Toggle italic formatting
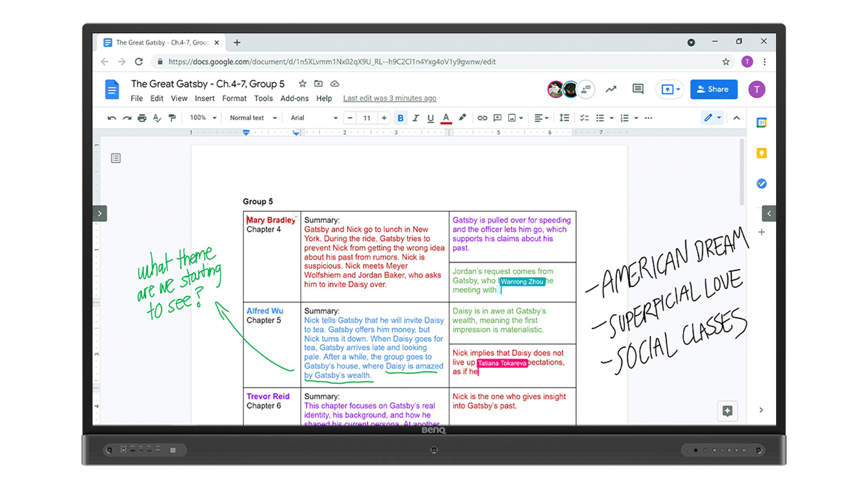Image resolution: width=868 pixels, height=488 pixels. point(415,118)
